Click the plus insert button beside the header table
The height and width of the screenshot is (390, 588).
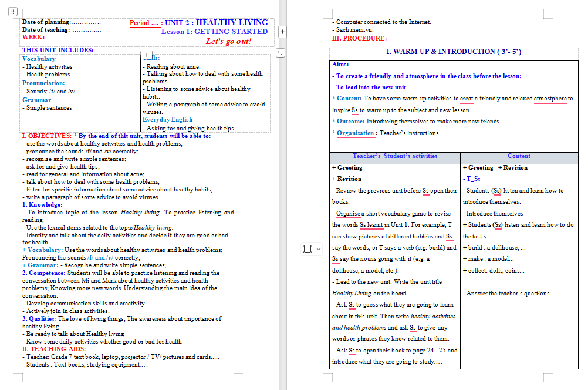[282, 32]
